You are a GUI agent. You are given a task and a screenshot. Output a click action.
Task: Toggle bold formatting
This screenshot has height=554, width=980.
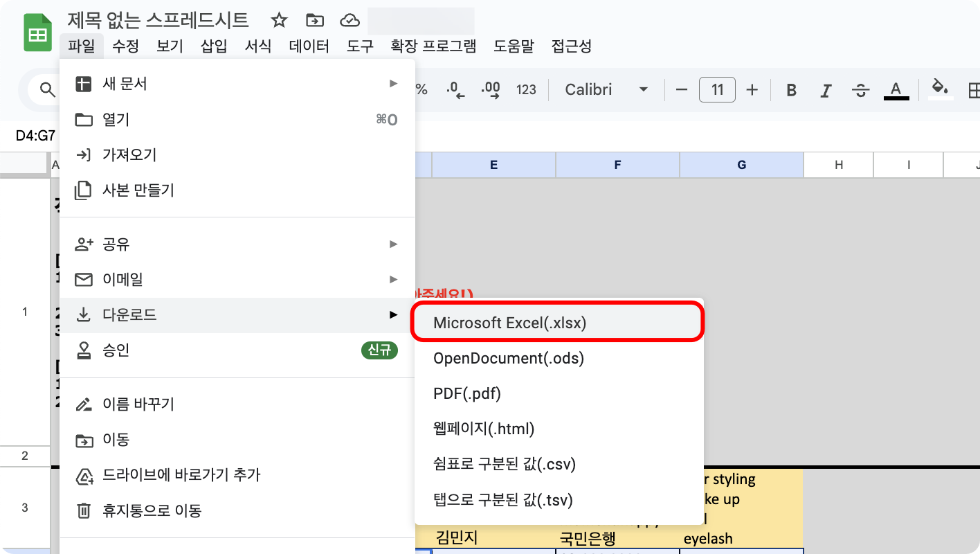792,90
